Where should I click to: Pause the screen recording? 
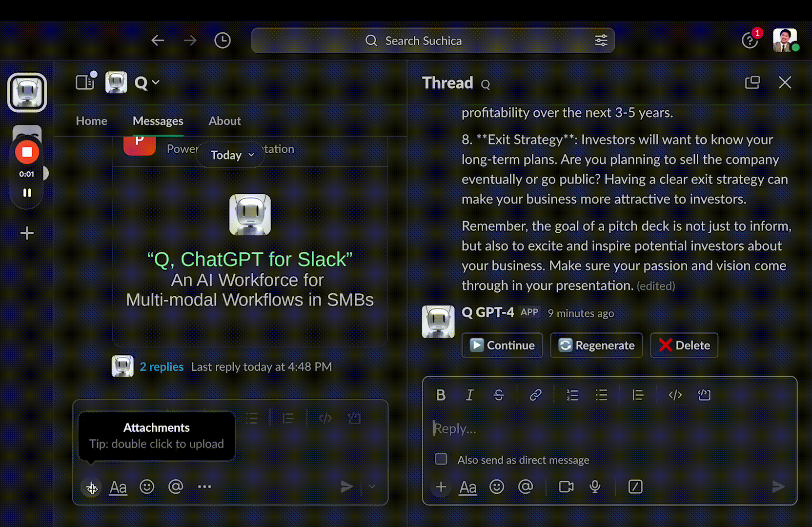pos(27,193)
